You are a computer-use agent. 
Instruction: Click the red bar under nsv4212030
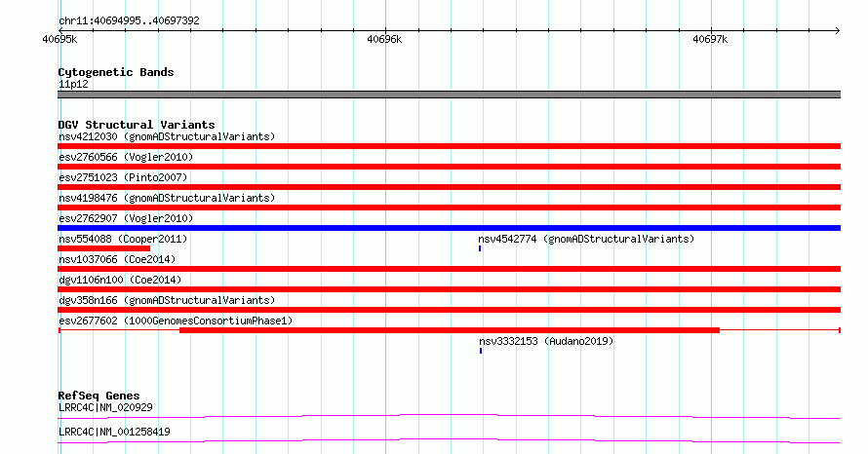[449, 146]
